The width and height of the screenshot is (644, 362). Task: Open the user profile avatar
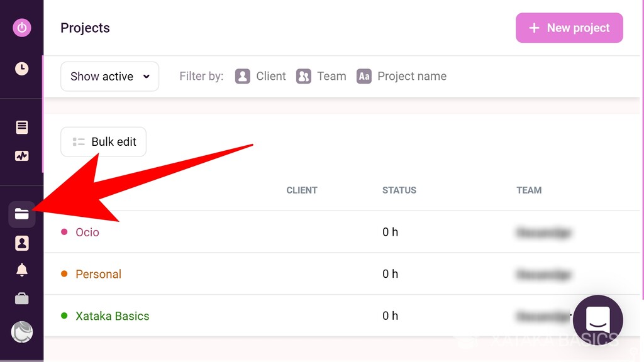click(x=22, y=332)
